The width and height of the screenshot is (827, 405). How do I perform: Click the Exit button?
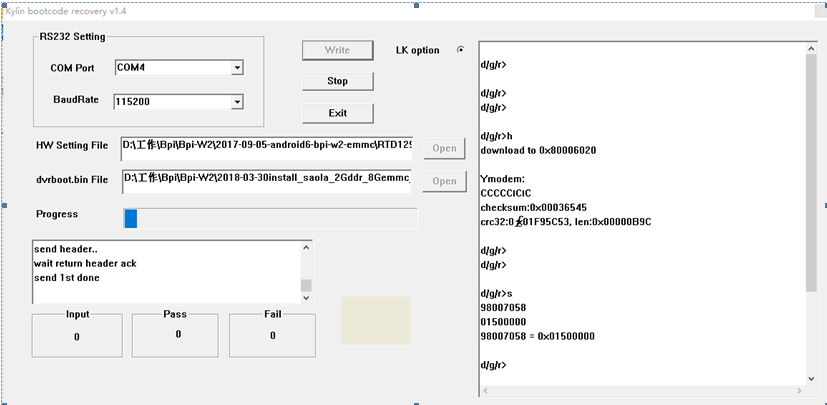pyautogui.click(x=337, y=113)
